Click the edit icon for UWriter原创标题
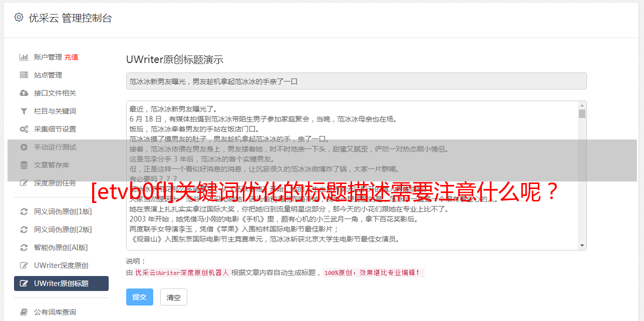Screen dimensions: 644x321 [x=24, y=283]
